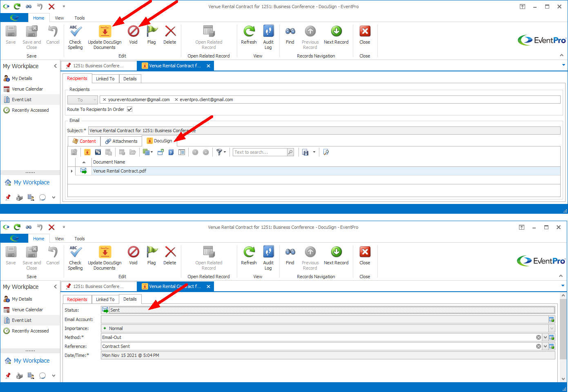Click Flag icon in the bottom window ribbon
Image resolution: width=568 pixels, height=392 pixels.
151,252
